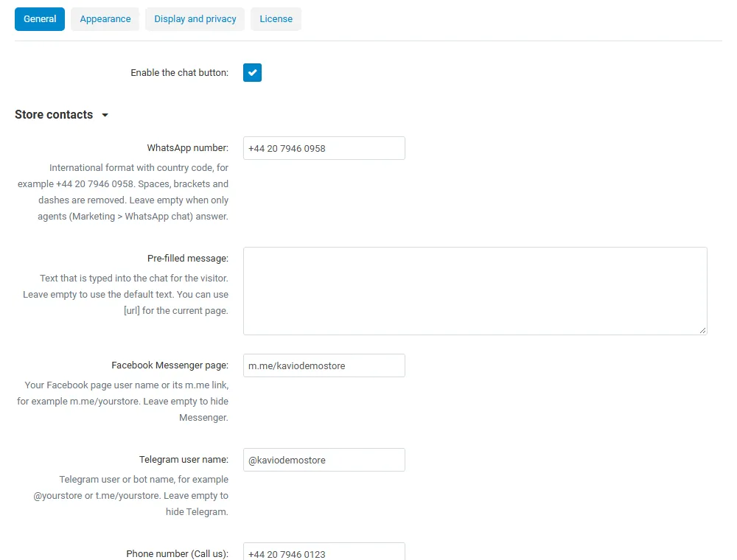This screenshot has width=737, height=560.
Task: Click the Enable the chat button label
Action: (x=180, y=73)
